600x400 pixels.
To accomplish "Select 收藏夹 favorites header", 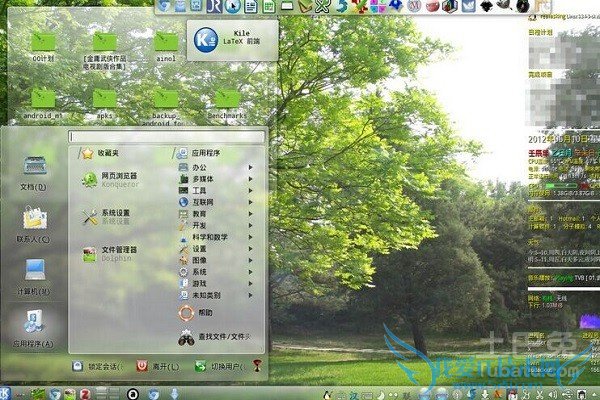I will point(100,153).
